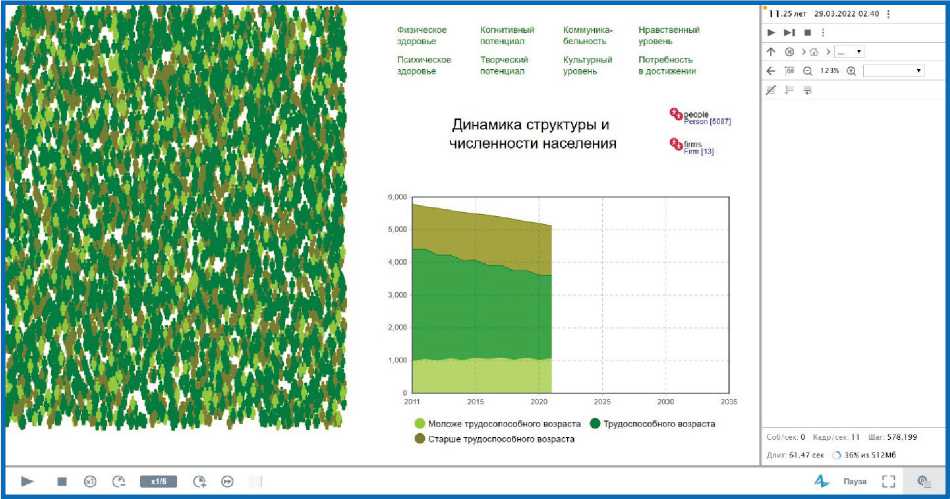Open Коммуникабельность link
The width and height of the screenshot is (950, 499).
(587, 35)
